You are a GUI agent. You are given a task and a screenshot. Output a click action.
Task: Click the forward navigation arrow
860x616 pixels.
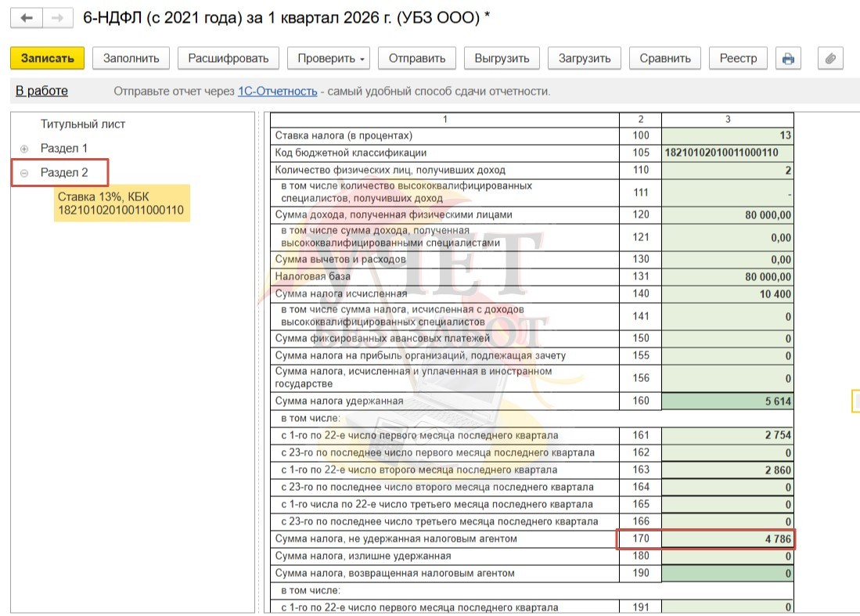[56, 18]
